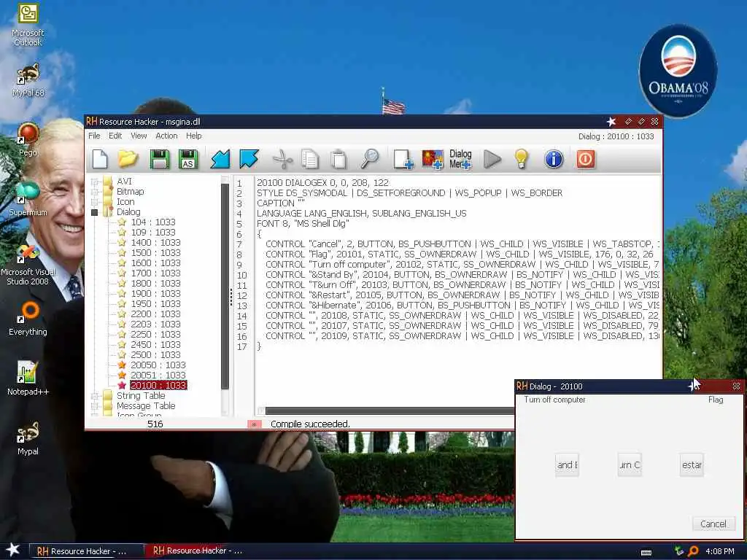Click the search icon in system tray
This screenshot has height=560, width=747.
(693, 551)
